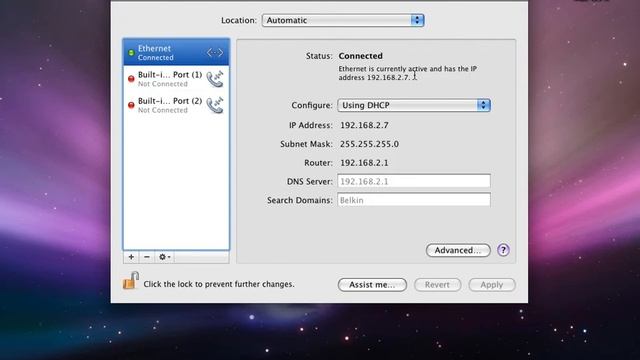Image resolution: width=640 pixels, height=360 pixels.
Task: Click the phone modem icon for Port (2)
Action: (215, 105)
